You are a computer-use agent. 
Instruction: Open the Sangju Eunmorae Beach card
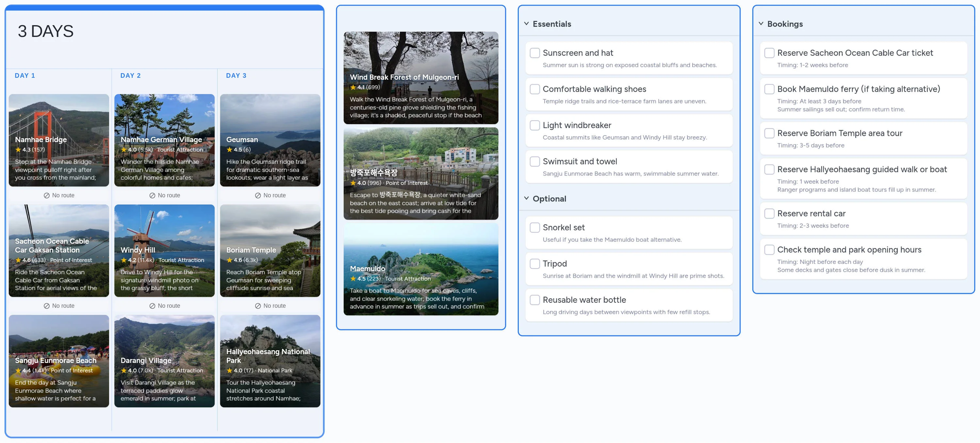[59, 361]
